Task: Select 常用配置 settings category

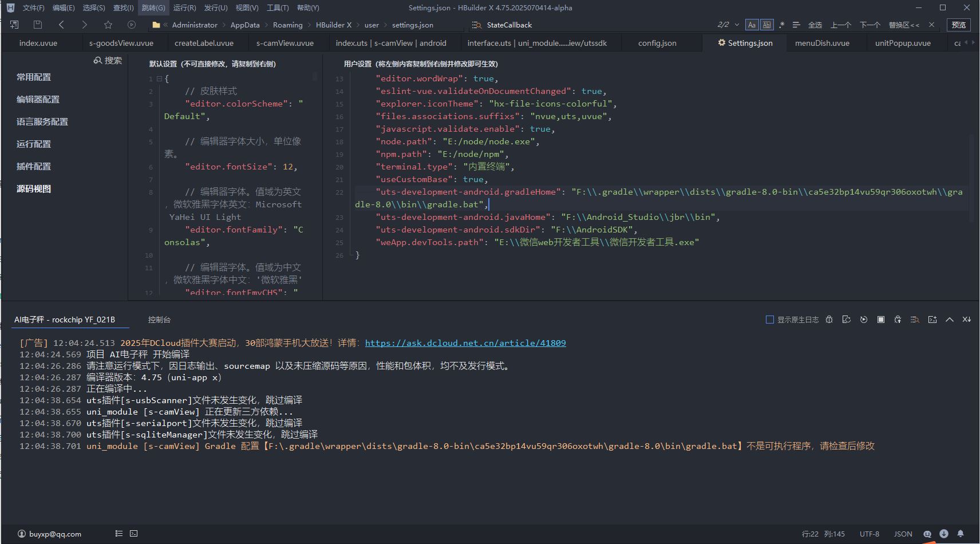Action: tap(34, 77)
